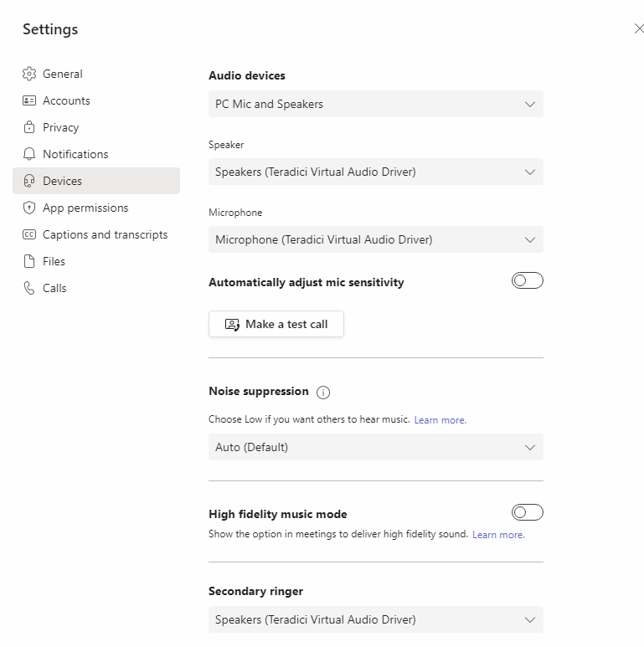The height and width of the screenshot is (647, 644).
Task: Click the Privacy lock icon
Action: (x=29, y=127)
